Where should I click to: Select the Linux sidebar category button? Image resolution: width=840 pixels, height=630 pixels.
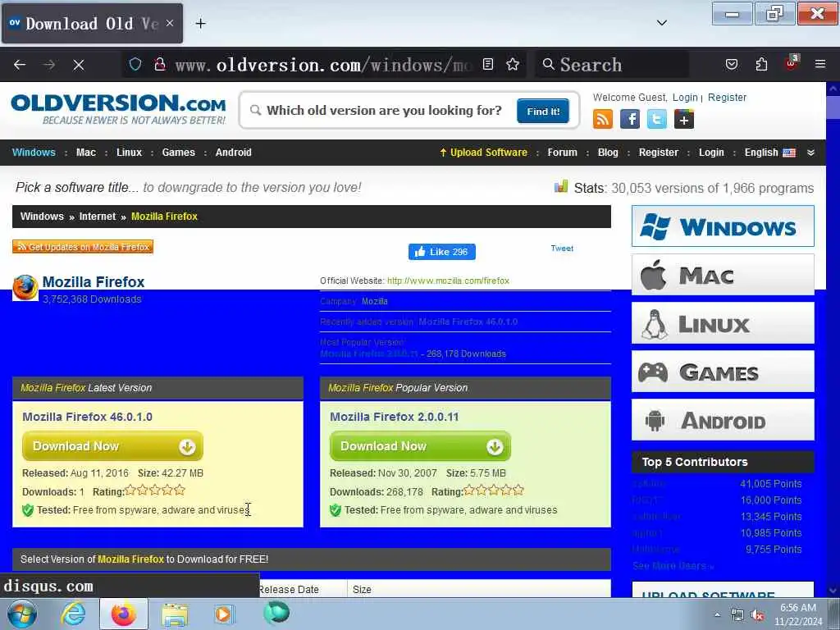tap(723, 323)
